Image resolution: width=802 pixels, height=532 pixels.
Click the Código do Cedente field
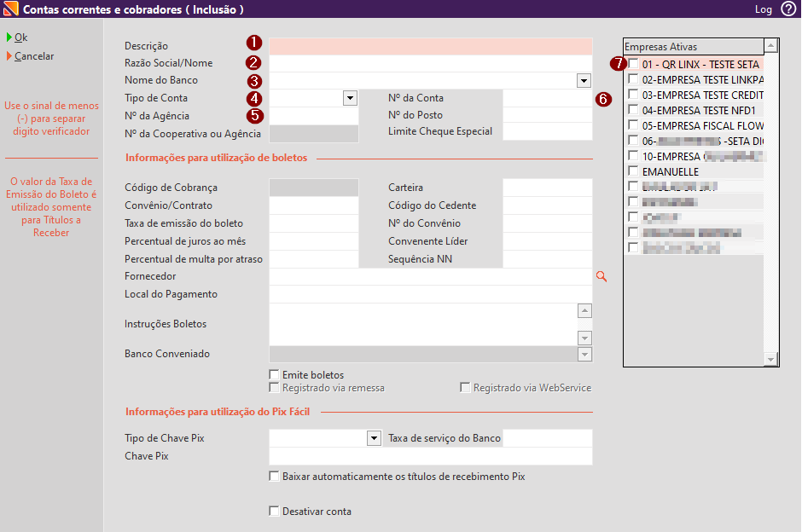[547, 205]
